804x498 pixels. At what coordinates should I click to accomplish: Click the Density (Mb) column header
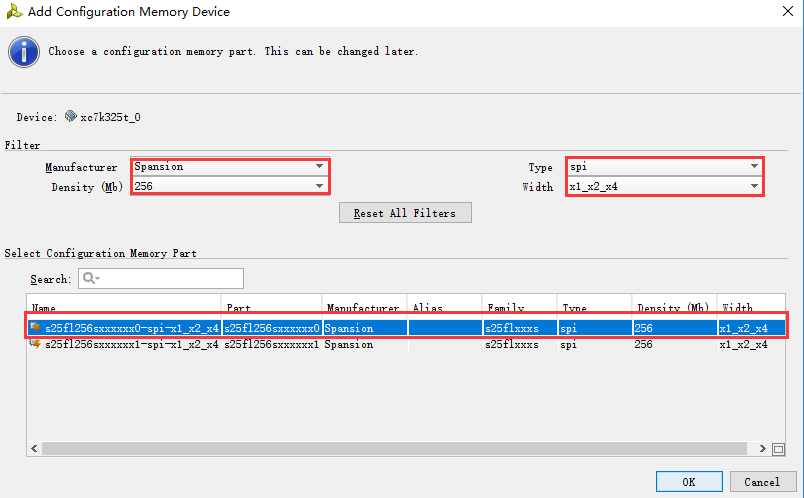674,307
